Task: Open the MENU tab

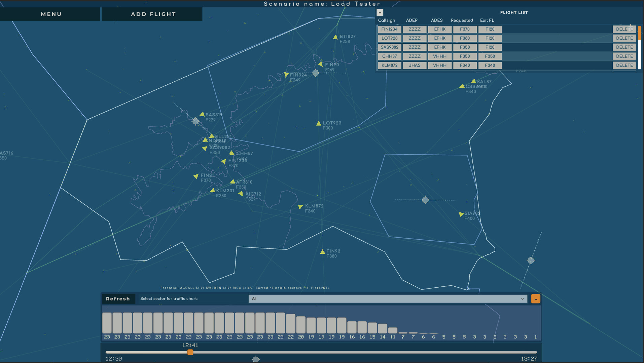Action: click(x=50, y=14)
